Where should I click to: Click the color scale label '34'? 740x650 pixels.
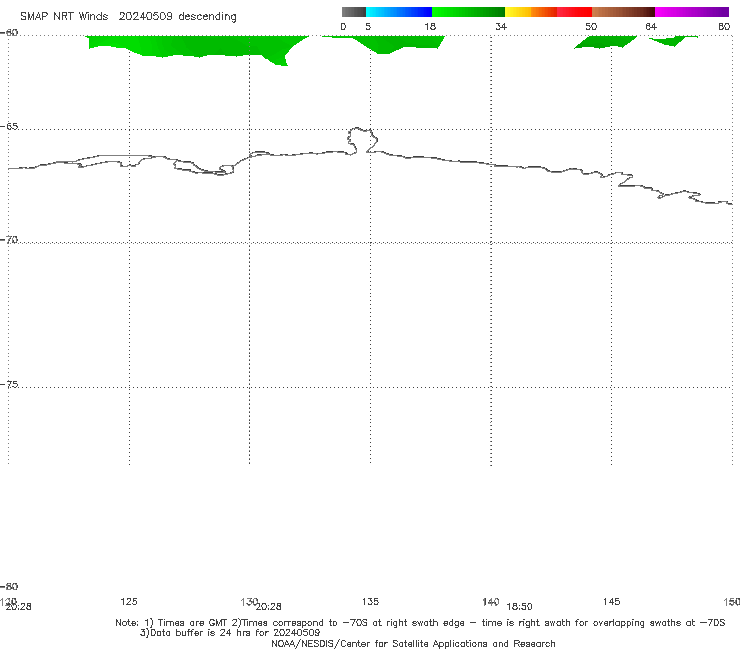tap(501, 26)
